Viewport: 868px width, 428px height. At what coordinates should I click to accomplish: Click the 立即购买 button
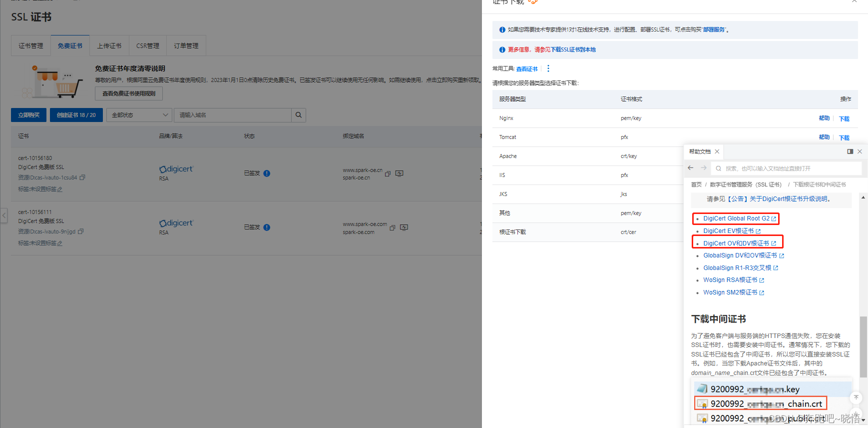point(28,115)
